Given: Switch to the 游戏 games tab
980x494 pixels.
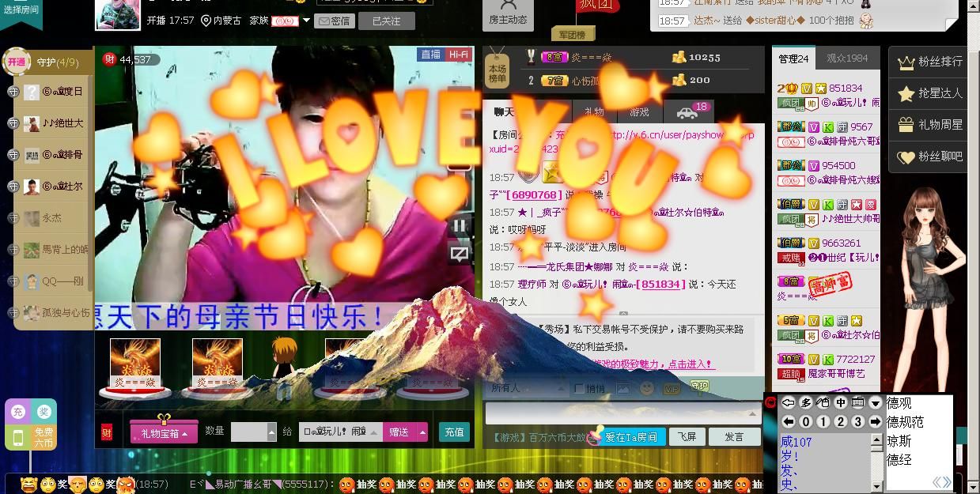Looking at the screenshot, I should 639,112.
